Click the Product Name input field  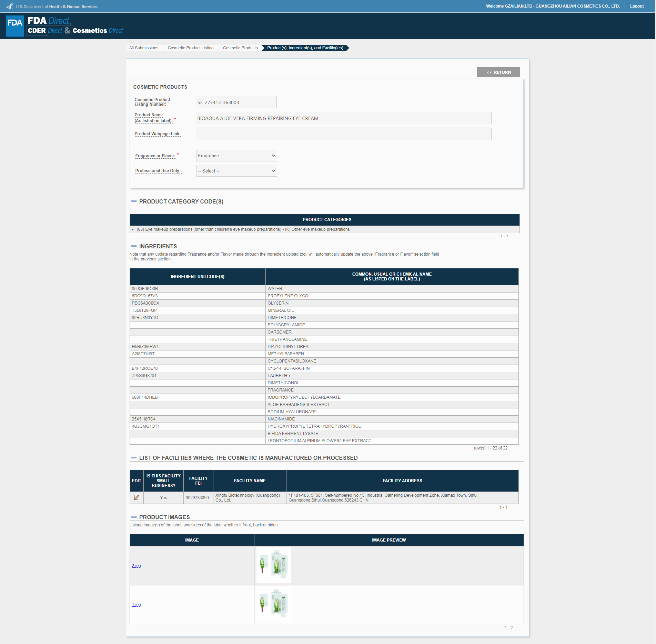point(343,118)
